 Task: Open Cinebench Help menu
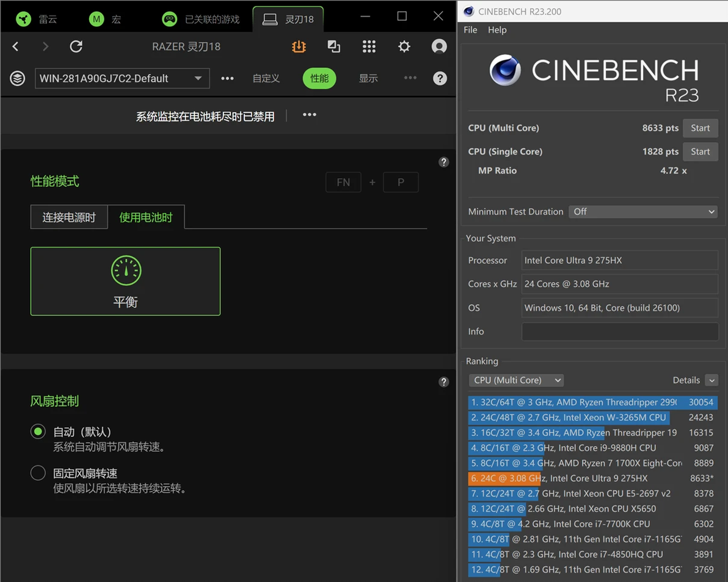pos(497,30)
